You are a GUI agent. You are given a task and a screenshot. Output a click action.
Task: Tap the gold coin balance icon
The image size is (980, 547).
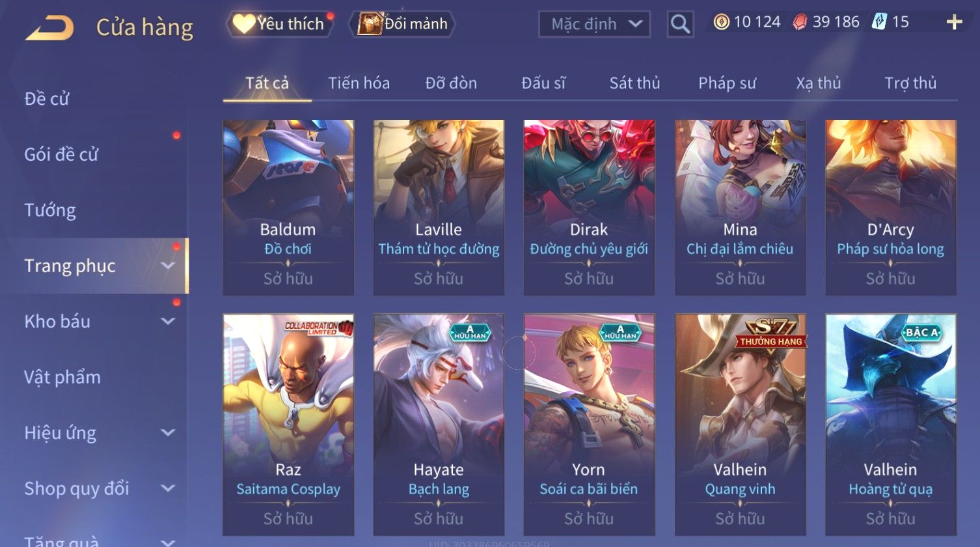point(721,22)
